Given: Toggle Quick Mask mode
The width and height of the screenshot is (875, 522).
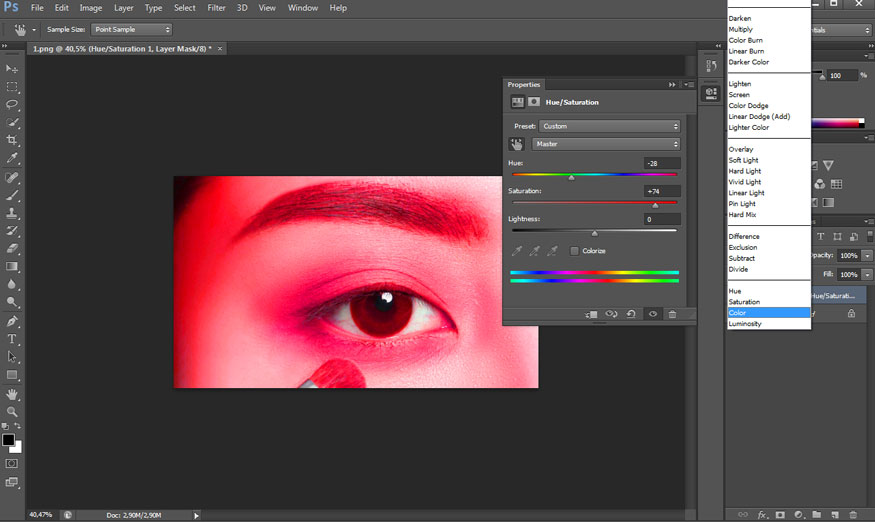Looking at the screenshot, I should (12, 464).
